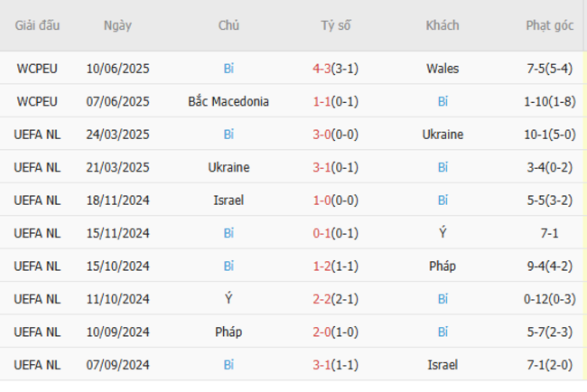This screenshot has width=587, height=392.
Task: Open the Bắc Macedonia team link
Action: click(x=228, y=101)
